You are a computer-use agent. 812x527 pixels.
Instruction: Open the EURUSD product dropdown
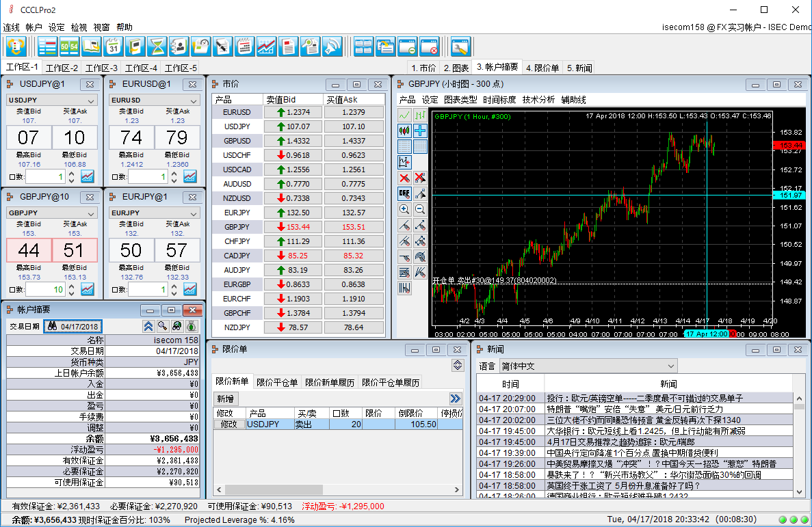click(155, 100)
